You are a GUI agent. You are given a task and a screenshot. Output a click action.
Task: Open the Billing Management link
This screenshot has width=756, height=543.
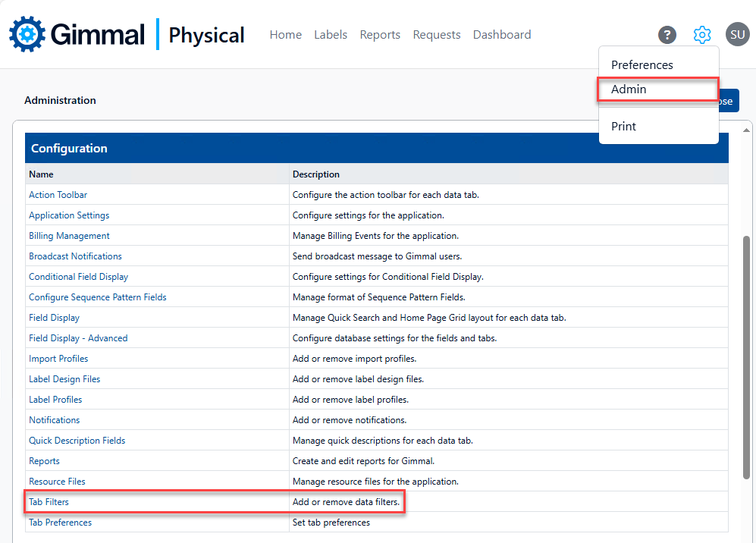tap(69, 236)
